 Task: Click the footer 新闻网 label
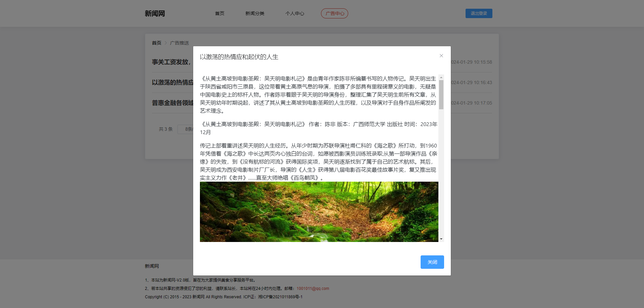point(151,266)
